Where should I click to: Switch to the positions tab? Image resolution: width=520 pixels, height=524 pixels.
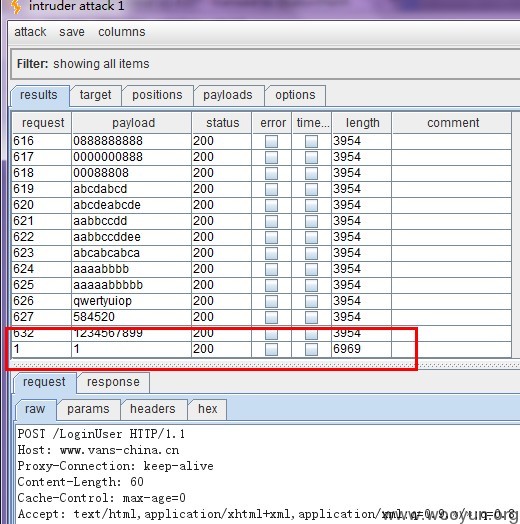[157, 96]
